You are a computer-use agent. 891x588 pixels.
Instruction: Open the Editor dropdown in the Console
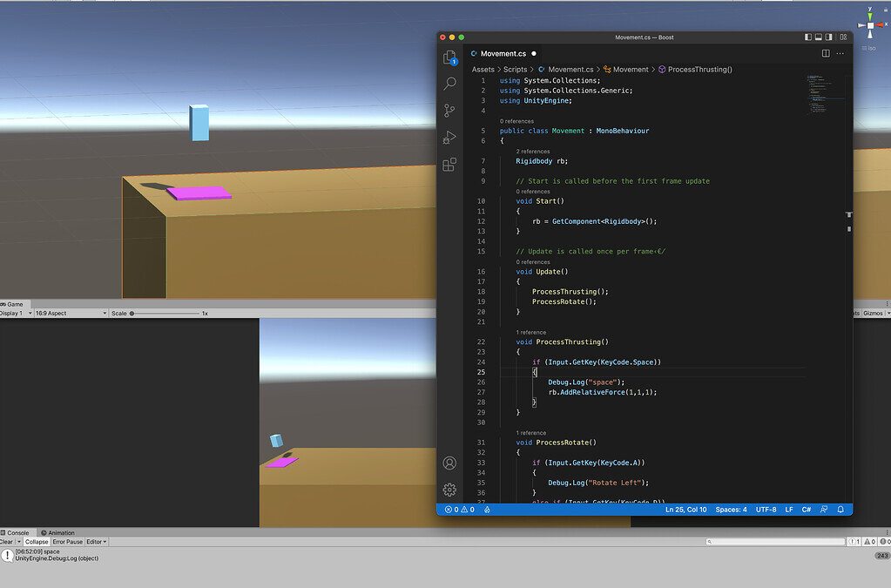(x=97, y=541)
